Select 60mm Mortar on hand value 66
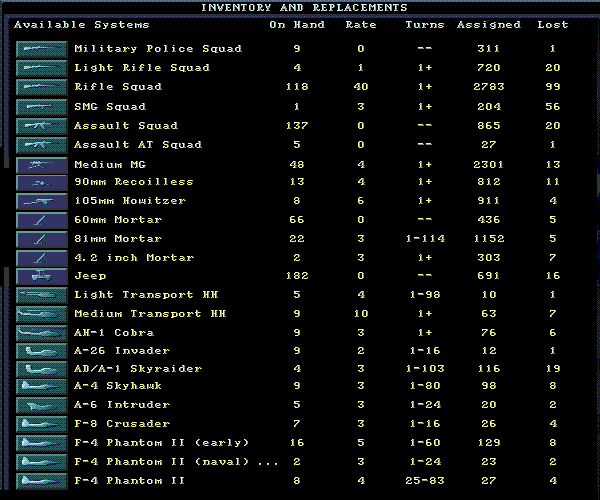Screen dimensions: 600x500 coord(297,220)
